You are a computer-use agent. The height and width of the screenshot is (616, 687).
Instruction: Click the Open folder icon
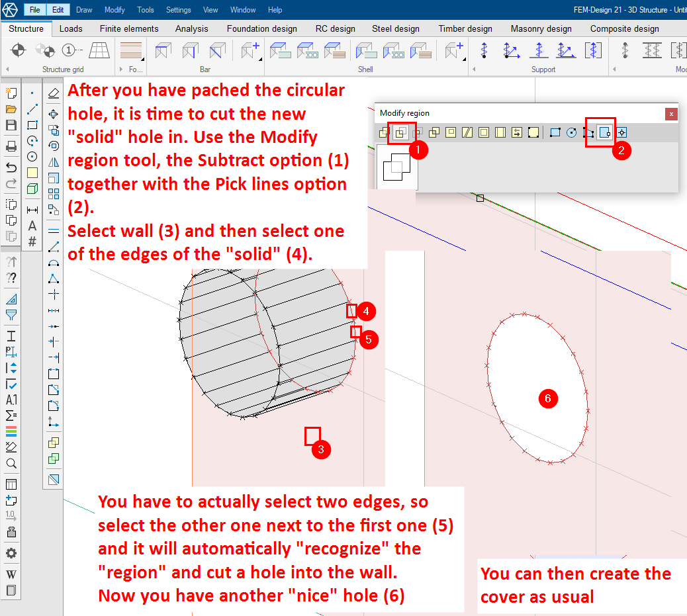[11, 109]
